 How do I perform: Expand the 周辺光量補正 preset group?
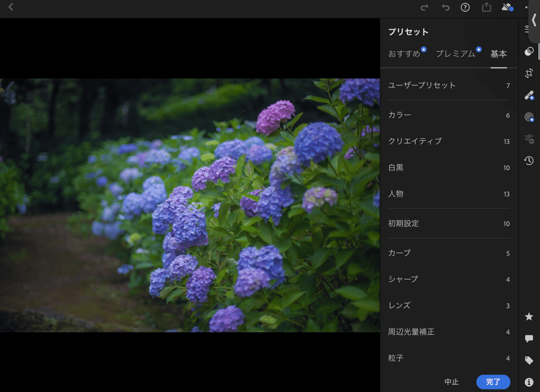coord(449,332)
